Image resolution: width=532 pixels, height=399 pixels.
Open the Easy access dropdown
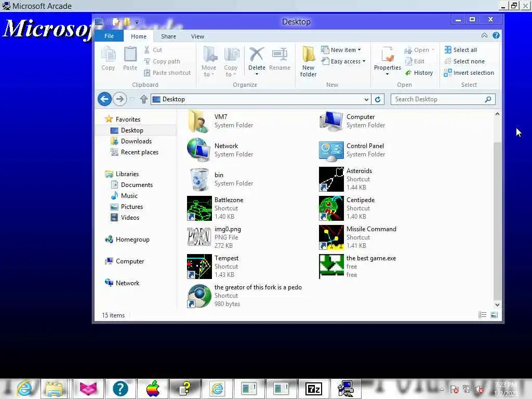point(343,61)
